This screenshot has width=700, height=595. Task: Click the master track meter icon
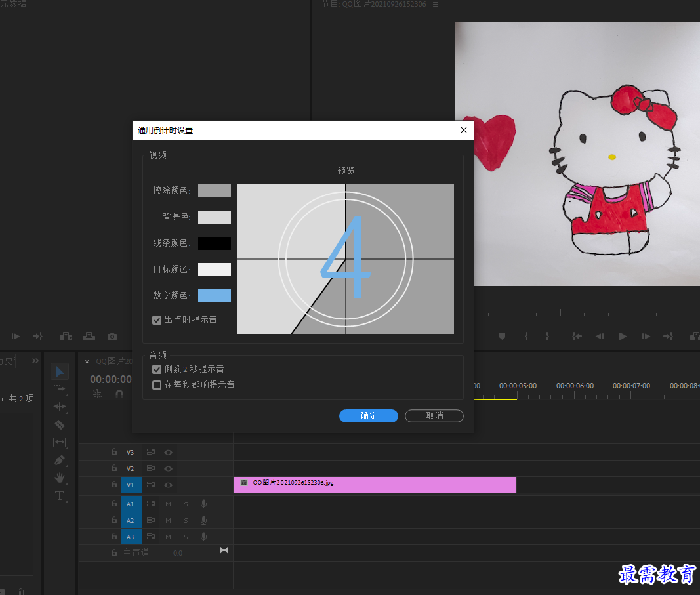224,550
